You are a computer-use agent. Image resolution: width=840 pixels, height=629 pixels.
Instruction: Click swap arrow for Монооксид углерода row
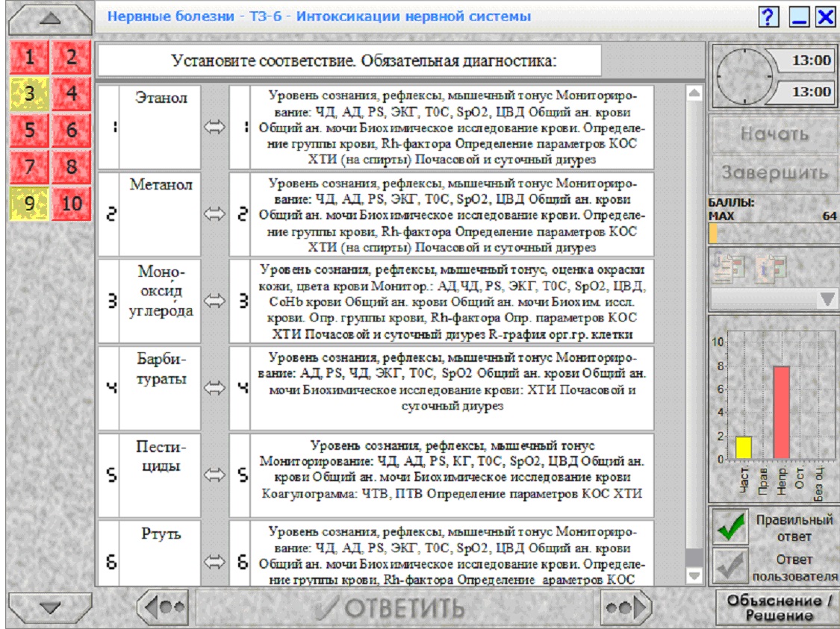[x=214, y=301]
